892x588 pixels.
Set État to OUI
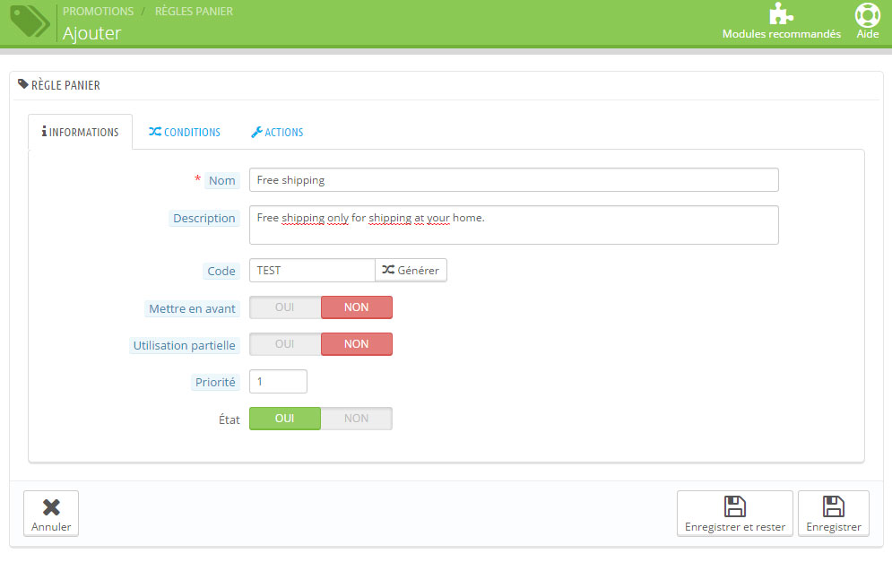pyautogui.click(x=285, y=419)
